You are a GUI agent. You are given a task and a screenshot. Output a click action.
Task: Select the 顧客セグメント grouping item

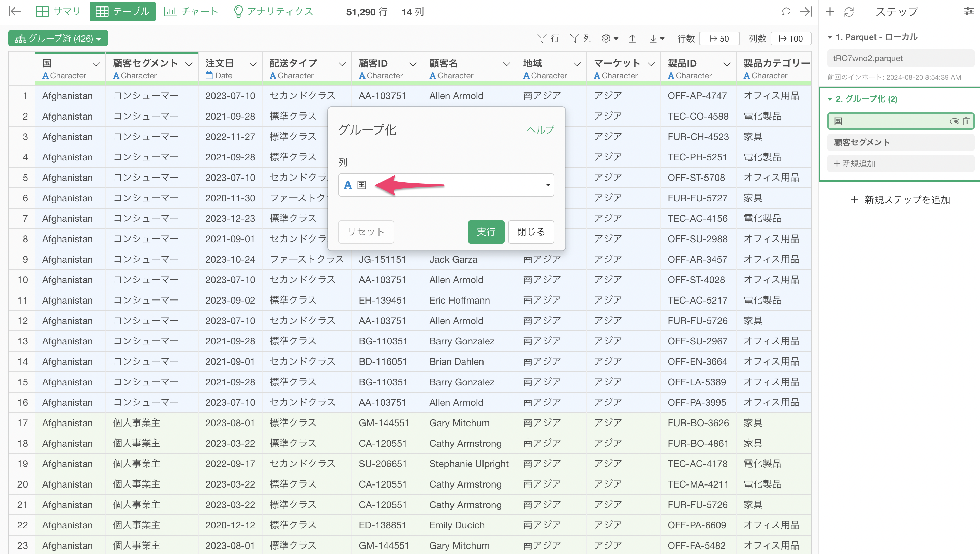(x=901, y=142)
